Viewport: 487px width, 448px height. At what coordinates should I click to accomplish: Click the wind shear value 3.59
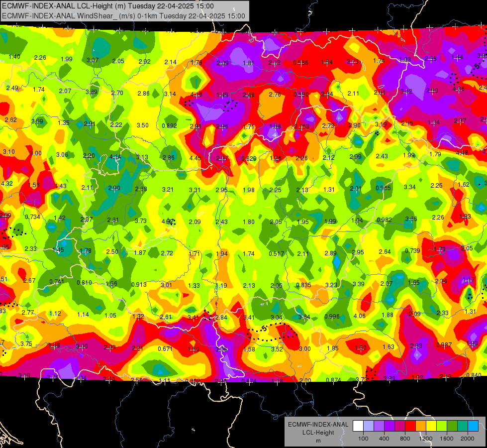point(37,121)
